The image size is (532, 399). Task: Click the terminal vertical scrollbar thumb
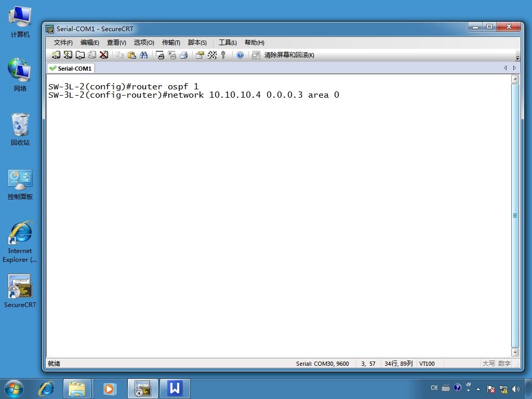point(515,216)
